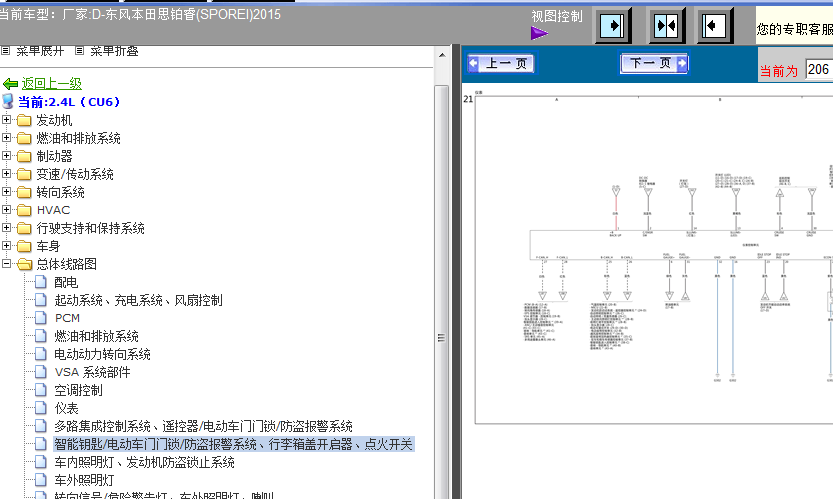Select highlighted 智能钥匙/电动车门门锁 item
Image resolution: width=833 pixels, height=499 pixels.
pyautogui.click(x=233, y=444)
